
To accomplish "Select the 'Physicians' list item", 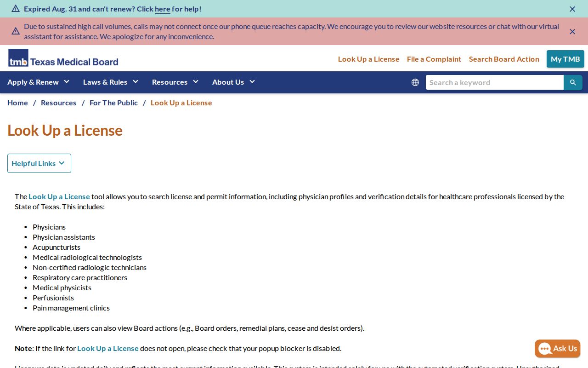I will (49, 227).
